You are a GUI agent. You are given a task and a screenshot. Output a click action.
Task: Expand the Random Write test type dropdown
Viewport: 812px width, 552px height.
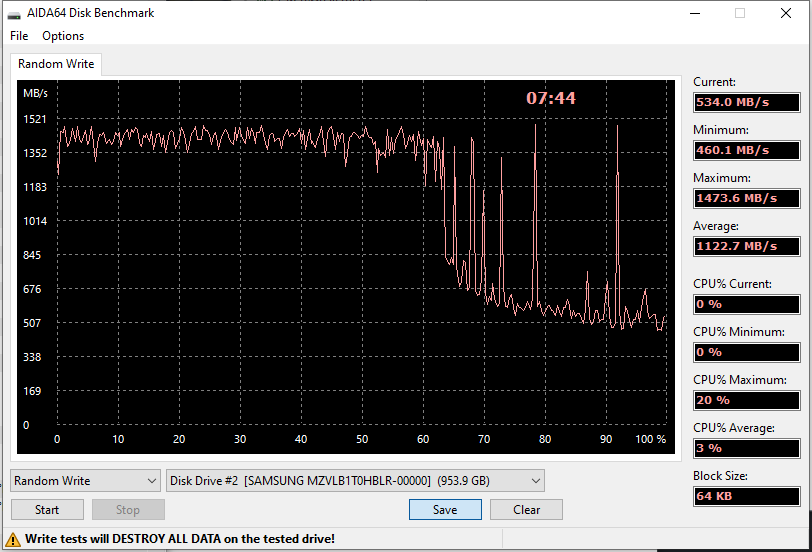point(85,481)
